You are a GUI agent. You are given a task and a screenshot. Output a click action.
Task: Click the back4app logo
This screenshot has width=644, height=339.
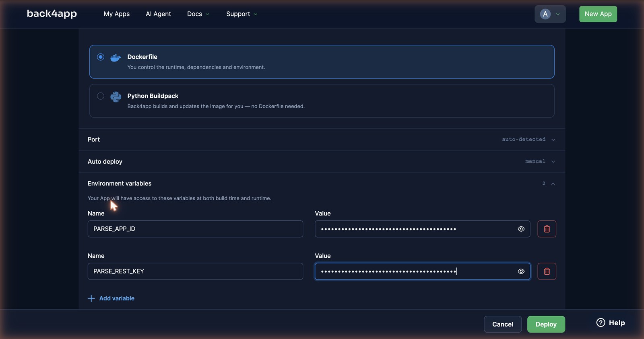pos(52,14)
